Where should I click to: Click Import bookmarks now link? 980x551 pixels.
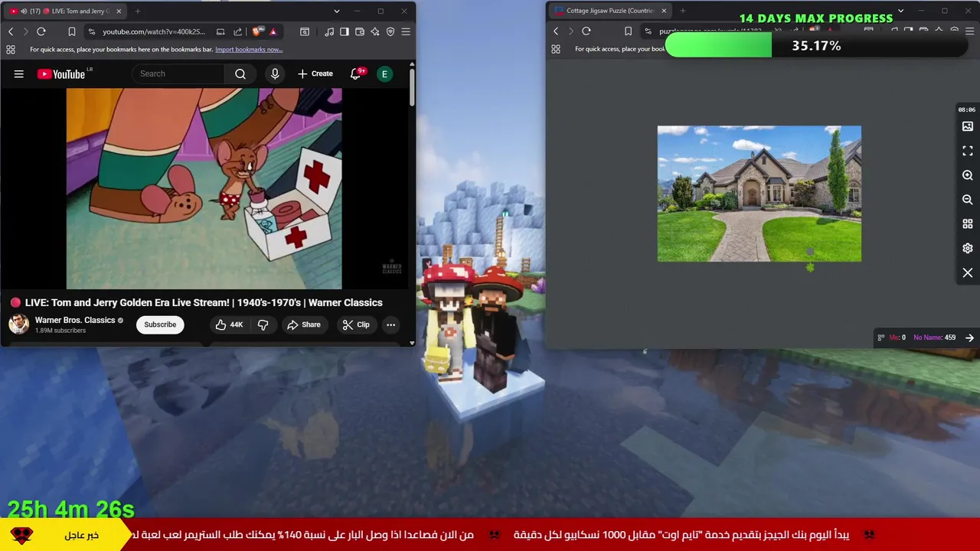[249, 50]
